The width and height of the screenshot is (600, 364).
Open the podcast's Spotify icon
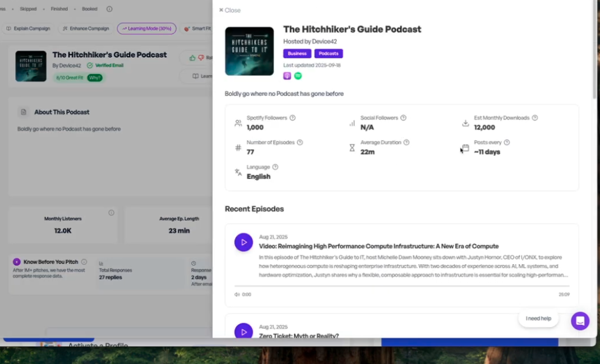[297, 76]
